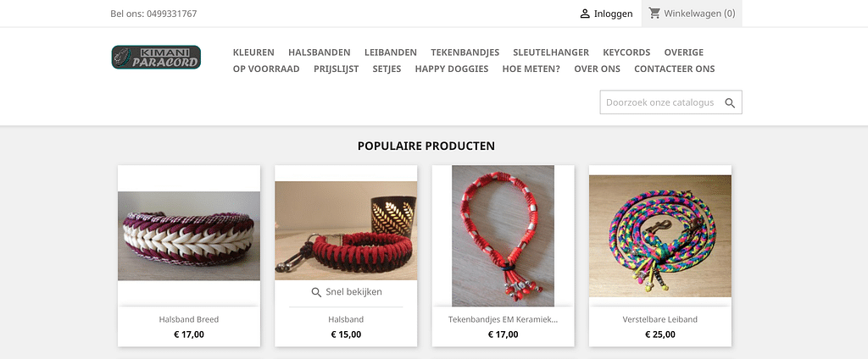
Task: Click the Kimani Paracord logo
Action: click(156, 57)
